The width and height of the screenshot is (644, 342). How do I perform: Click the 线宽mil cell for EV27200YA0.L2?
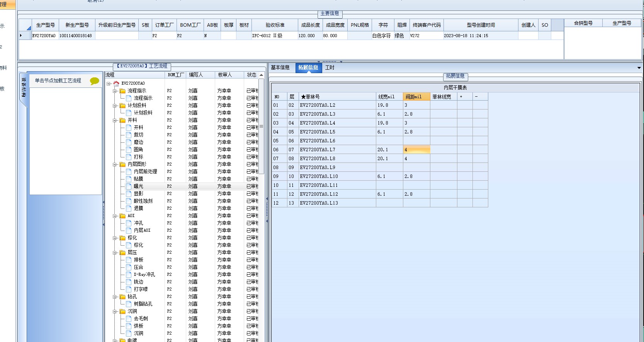tap(389, 105)
